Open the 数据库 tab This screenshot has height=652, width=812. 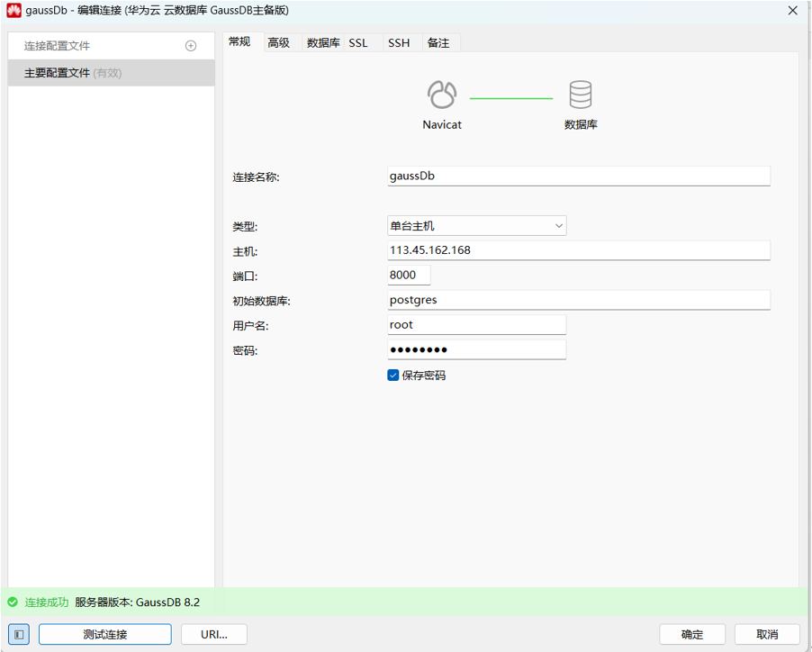click(323, 43)
